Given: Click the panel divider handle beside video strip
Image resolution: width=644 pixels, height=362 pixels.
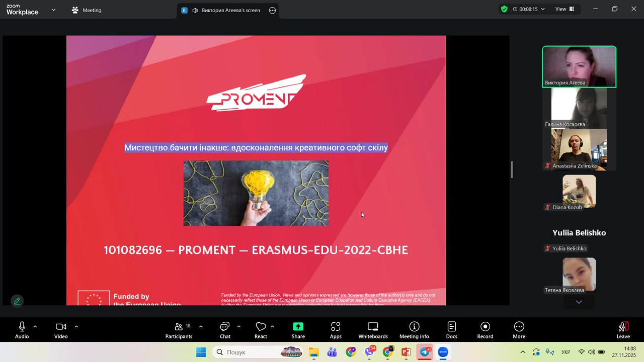Looking at the screenshot, I should point(512,169).
